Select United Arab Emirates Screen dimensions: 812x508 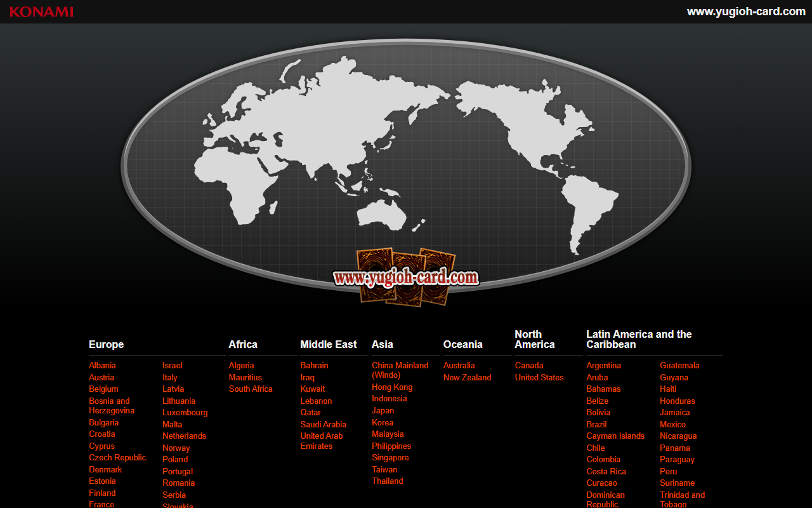point(322,441)
